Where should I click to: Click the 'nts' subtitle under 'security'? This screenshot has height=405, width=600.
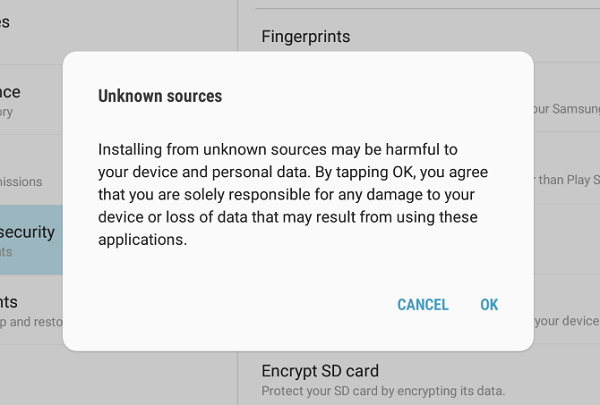(8, 254)
